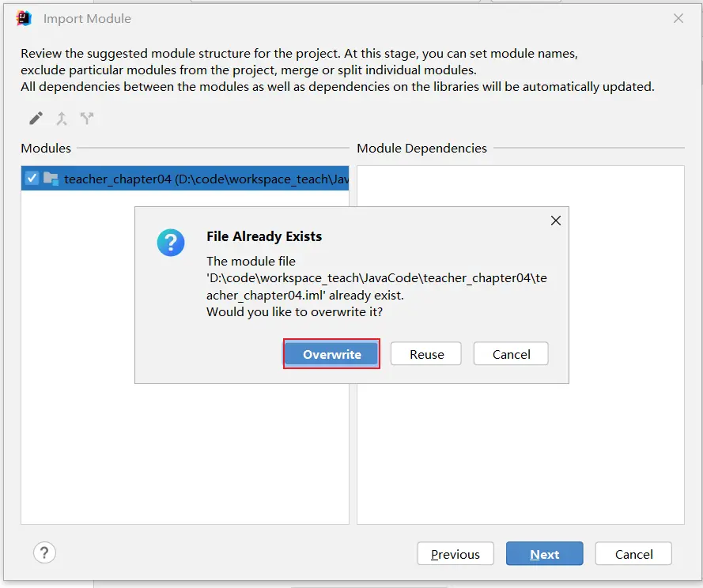
Task: Click the File Already Exists title text
Action: click(264, 236)
